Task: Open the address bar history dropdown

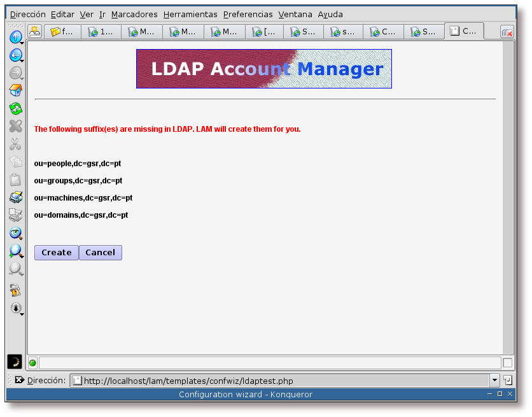Action: [x=495, y=380]
